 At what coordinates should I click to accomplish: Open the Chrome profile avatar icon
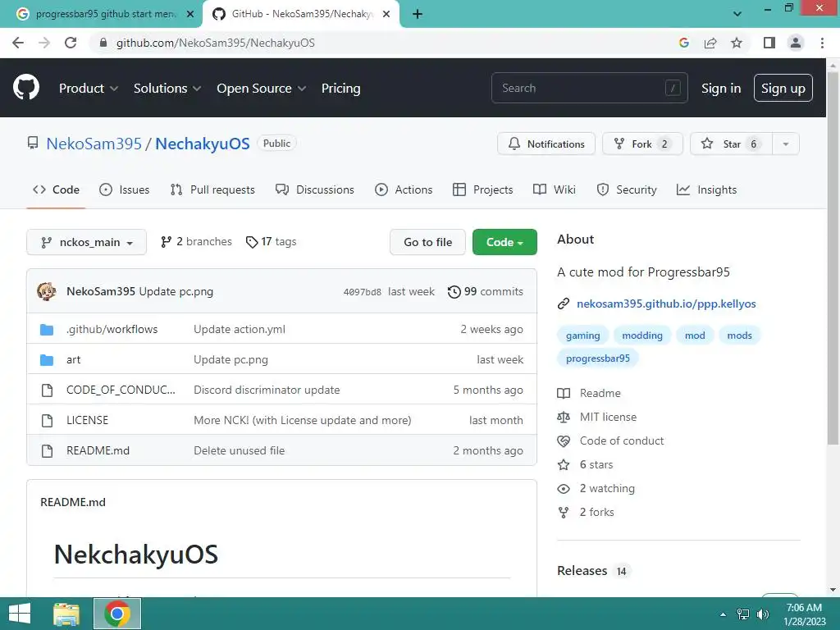796,43
